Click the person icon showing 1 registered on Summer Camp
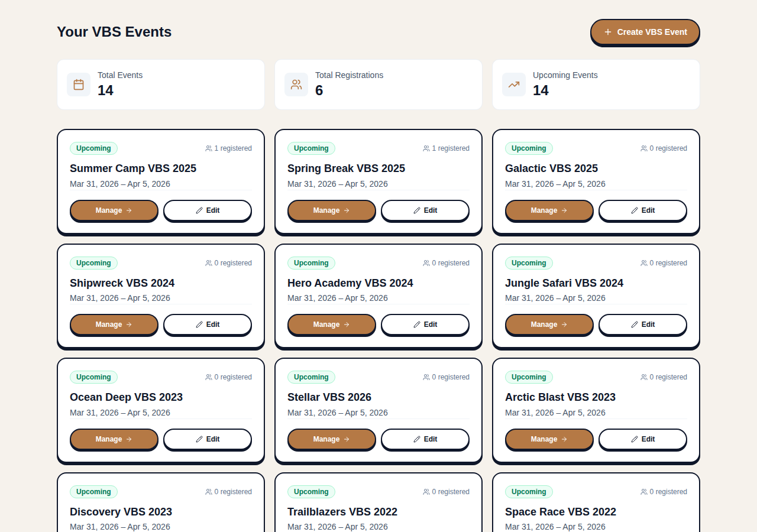The width and height of the screenshot is (757, 532). (208, 148)
